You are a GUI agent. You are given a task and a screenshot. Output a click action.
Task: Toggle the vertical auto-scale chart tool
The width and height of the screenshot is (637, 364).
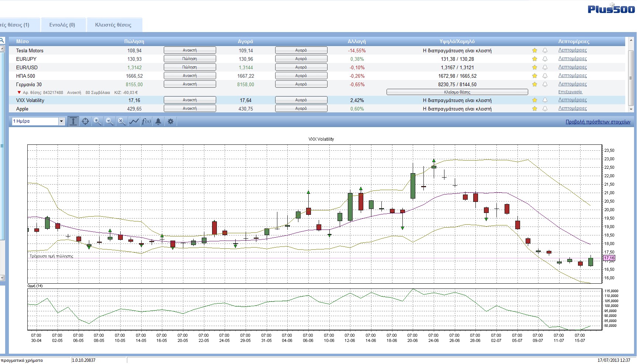73,121
